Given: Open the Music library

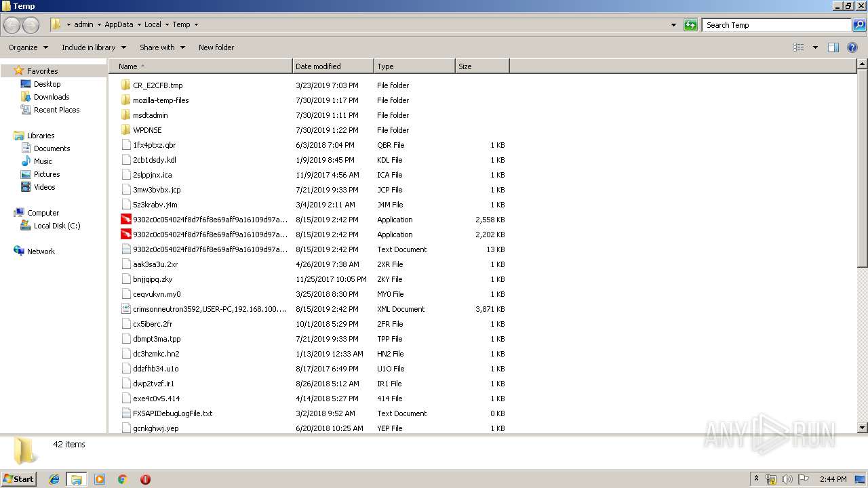Looking at the screenshot, I should 43,161.
